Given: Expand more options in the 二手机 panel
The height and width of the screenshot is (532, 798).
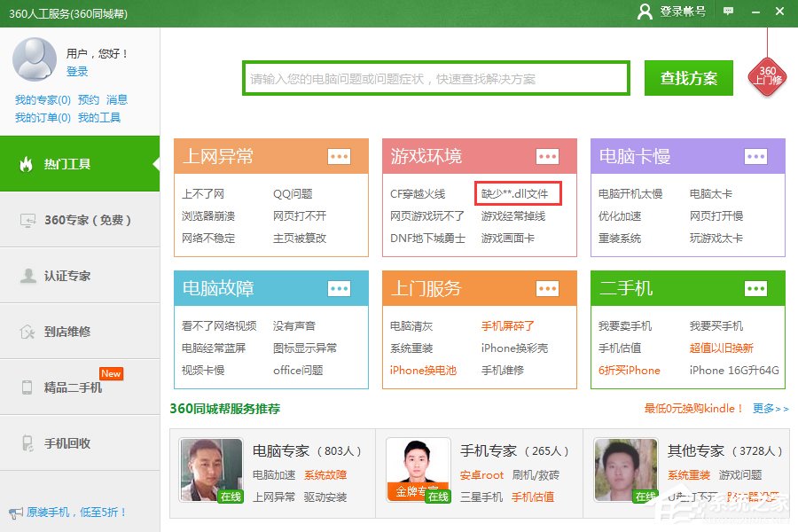Looking at the screenshot, I should [755, 288].
